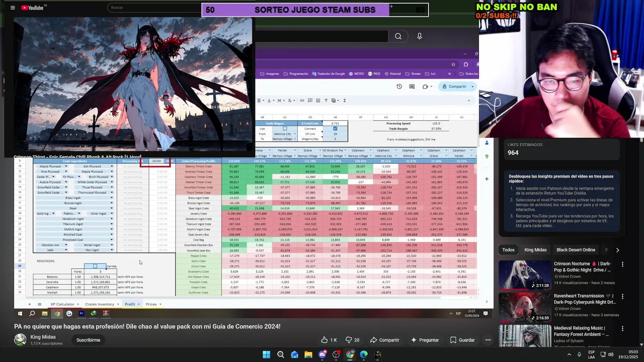644x362 pixels.
Task: Open the 'Valencia City' From dropdown
Action: click(x=285, y=134)
